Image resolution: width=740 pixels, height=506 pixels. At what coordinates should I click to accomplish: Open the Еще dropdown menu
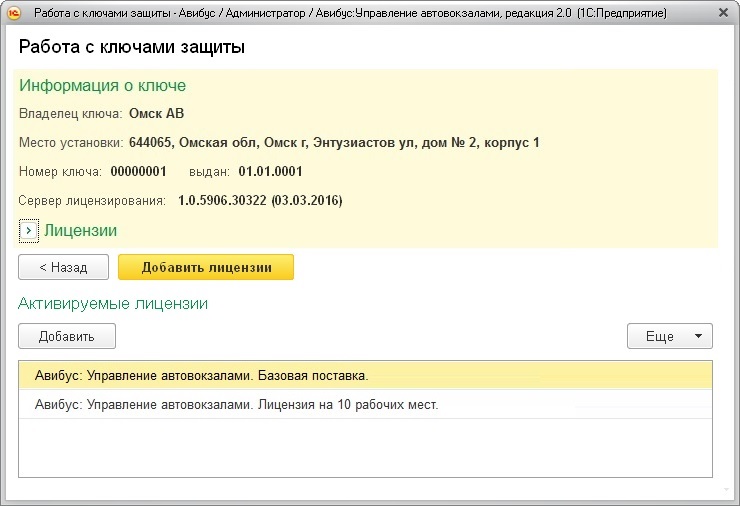[x=669, y=337]
